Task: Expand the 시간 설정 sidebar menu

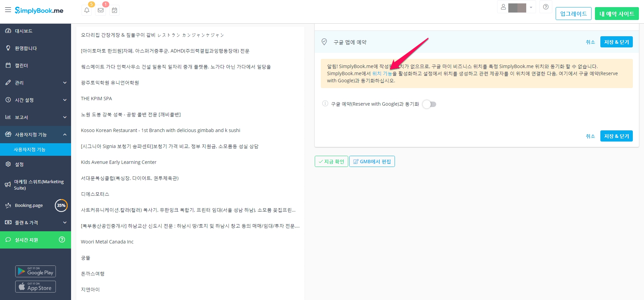Action: coord(36,100)
